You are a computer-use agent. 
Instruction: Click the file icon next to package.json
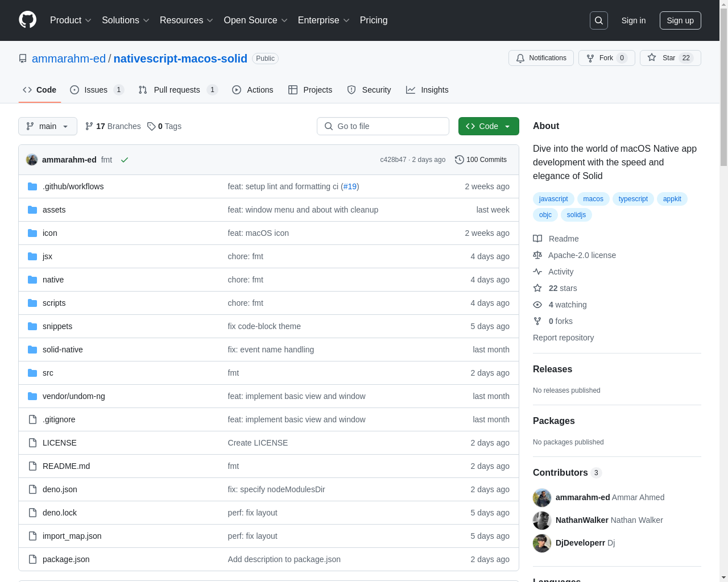tap(32, 559)
